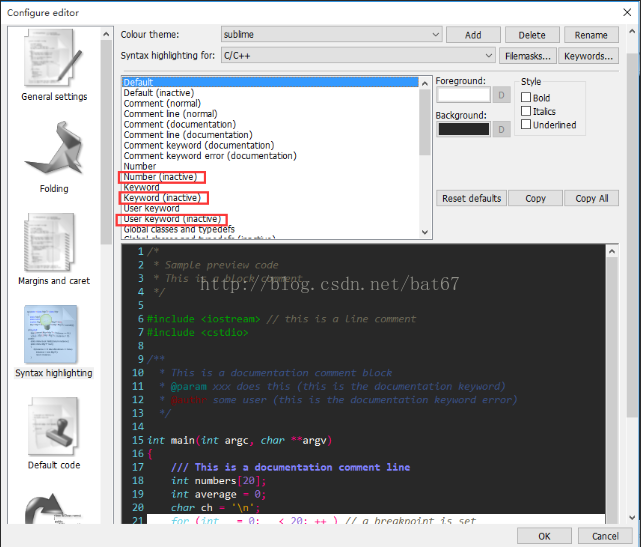Click the Copy All button
641x547 pixels.
click(x=592, y=198)
